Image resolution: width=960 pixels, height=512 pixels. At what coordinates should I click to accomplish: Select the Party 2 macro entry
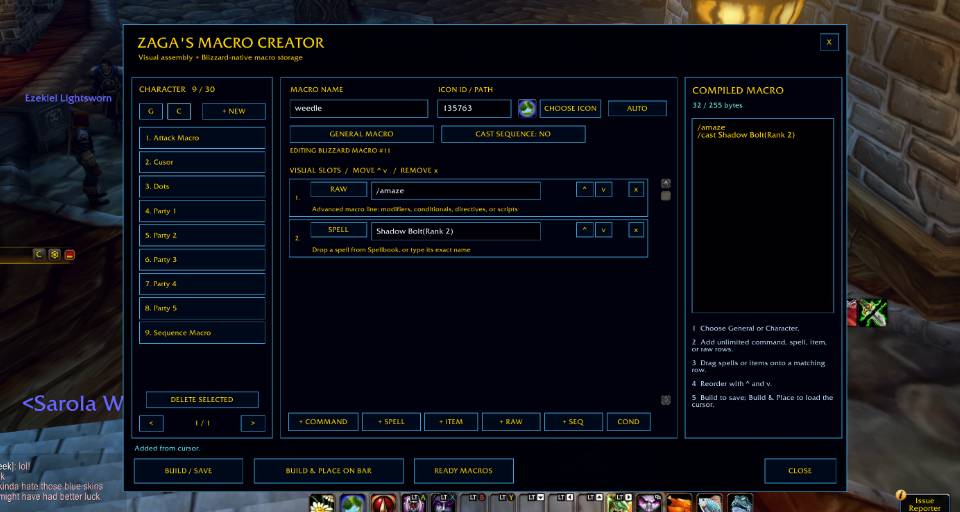[202, 235]
